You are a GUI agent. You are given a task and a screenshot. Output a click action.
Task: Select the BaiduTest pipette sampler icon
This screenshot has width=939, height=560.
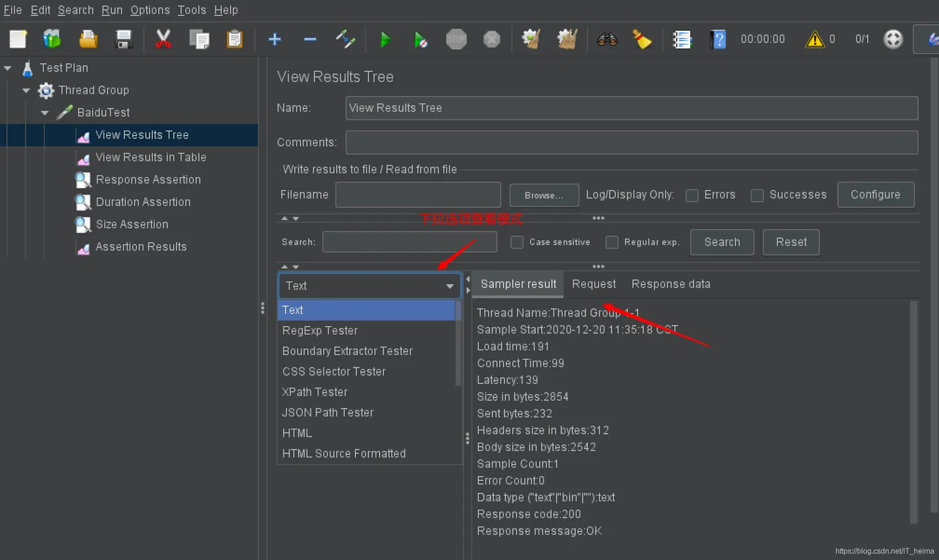point(64,113)
